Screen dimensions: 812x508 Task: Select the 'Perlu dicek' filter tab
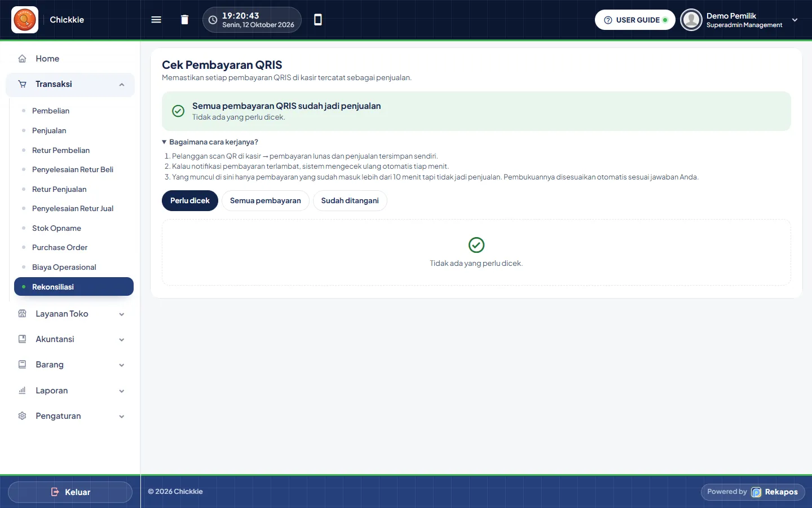coord(190,201)
